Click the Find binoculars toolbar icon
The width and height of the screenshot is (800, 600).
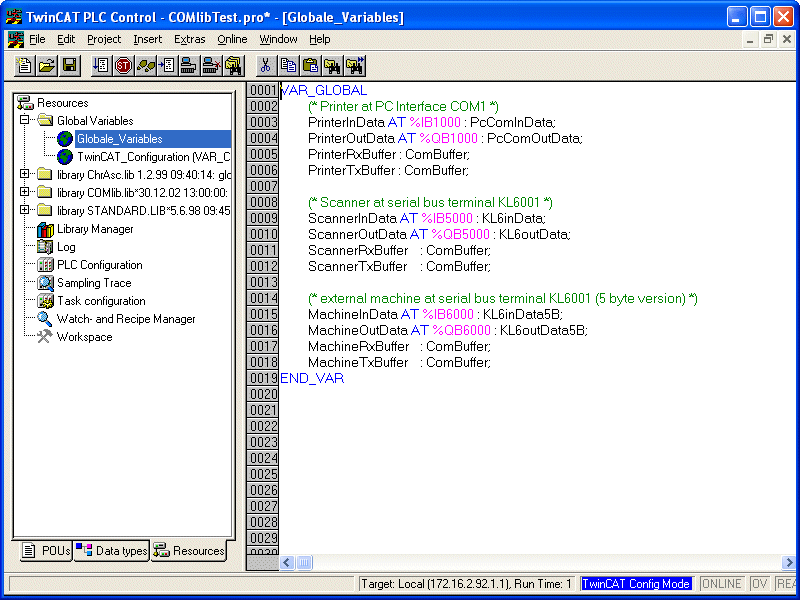332,65
